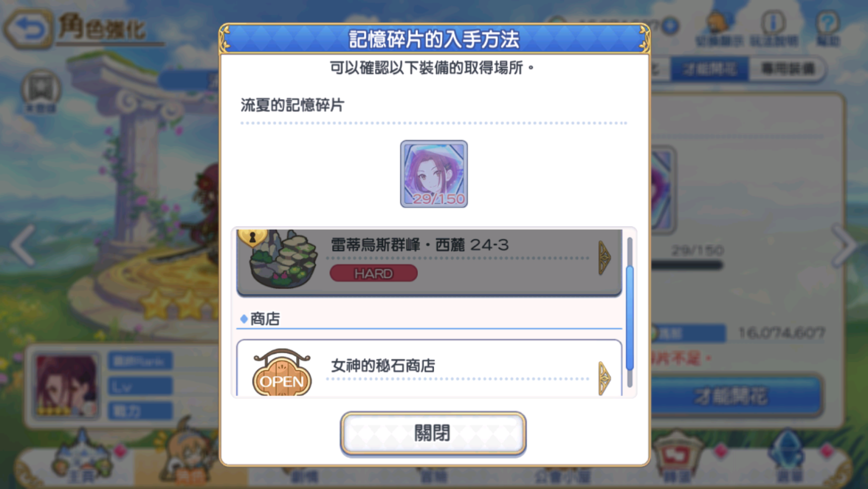Viewport: 868px width, 489px height.
Task: Click the help question mark icon
Action: point(828,27)
